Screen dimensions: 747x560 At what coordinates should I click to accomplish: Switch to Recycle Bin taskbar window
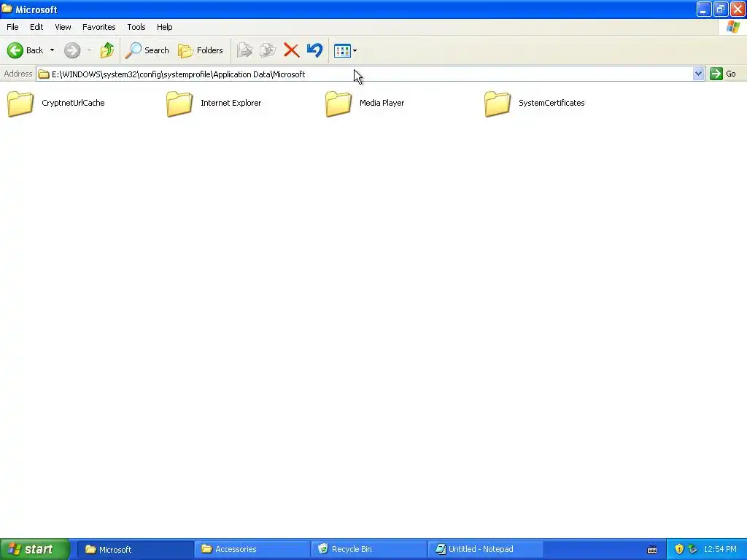click(368, 550)
